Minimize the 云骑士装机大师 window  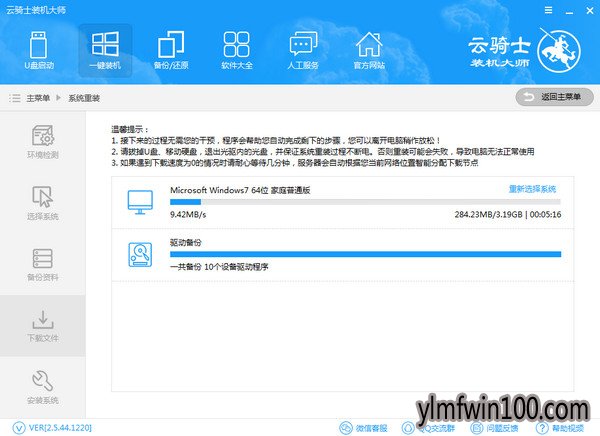569,11
